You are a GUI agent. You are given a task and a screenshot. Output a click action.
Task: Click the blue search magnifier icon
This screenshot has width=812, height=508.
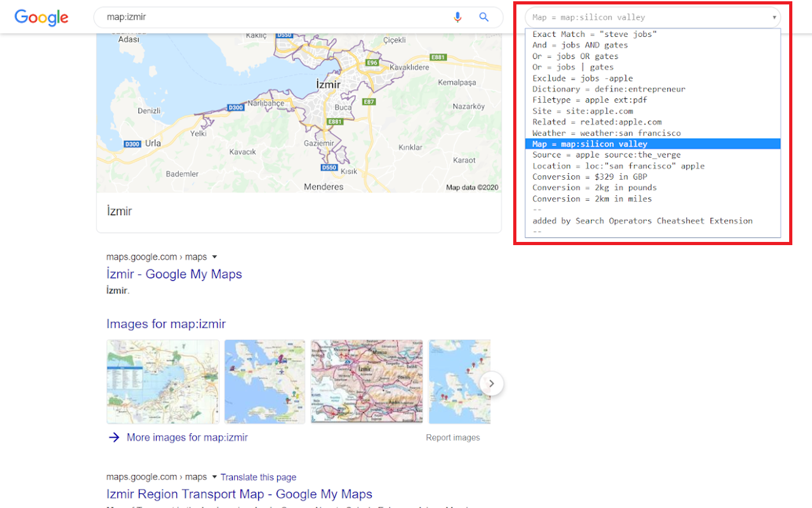pyautogui.click(x=484, y=17)
